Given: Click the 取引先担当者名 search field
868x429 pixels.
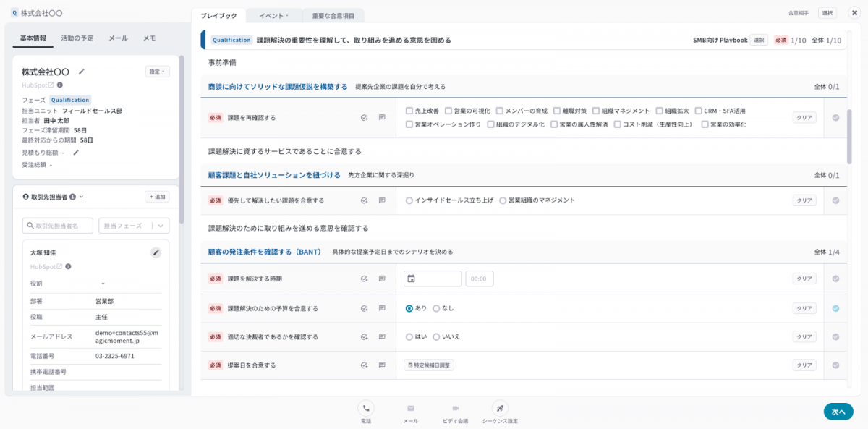Looking at the screenshot, I should tap(58, 226).
